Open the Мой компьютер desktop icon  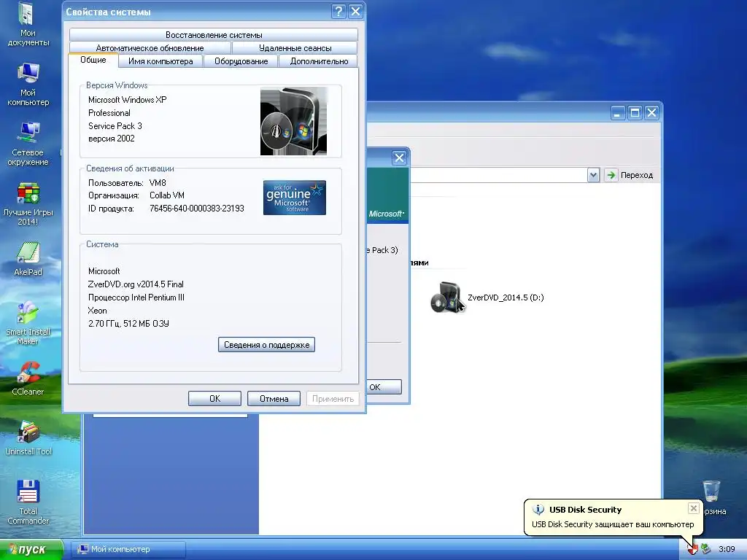pyautogui.click(x=28, y=85)
